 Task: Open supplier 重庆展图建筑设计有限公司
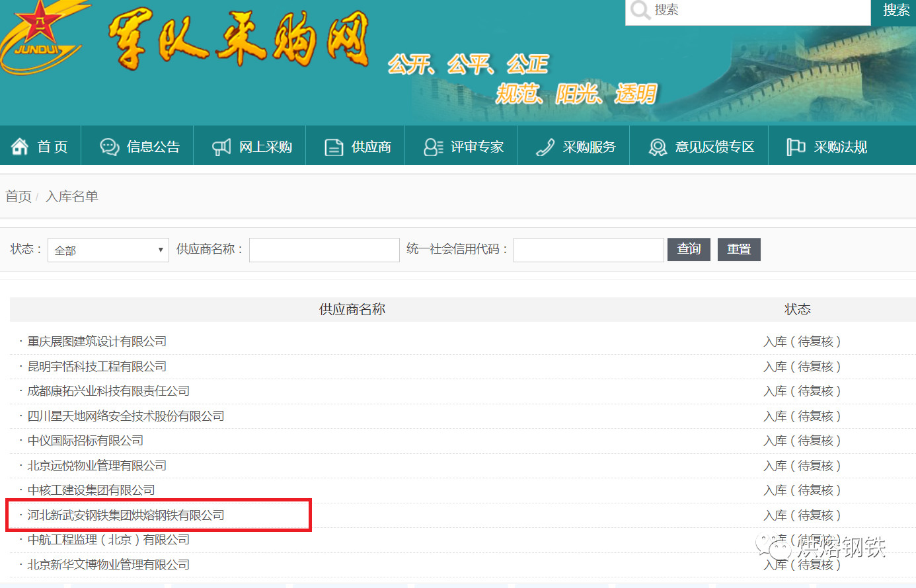click(x=97, y=342)
